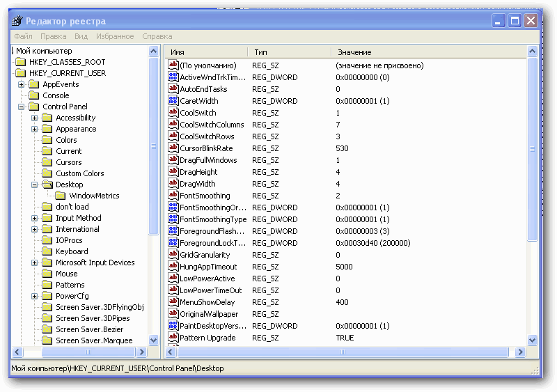This screenshot has height=392, width=557.
Task: Select the Patterns key
Action: click(x=70, y=285)
